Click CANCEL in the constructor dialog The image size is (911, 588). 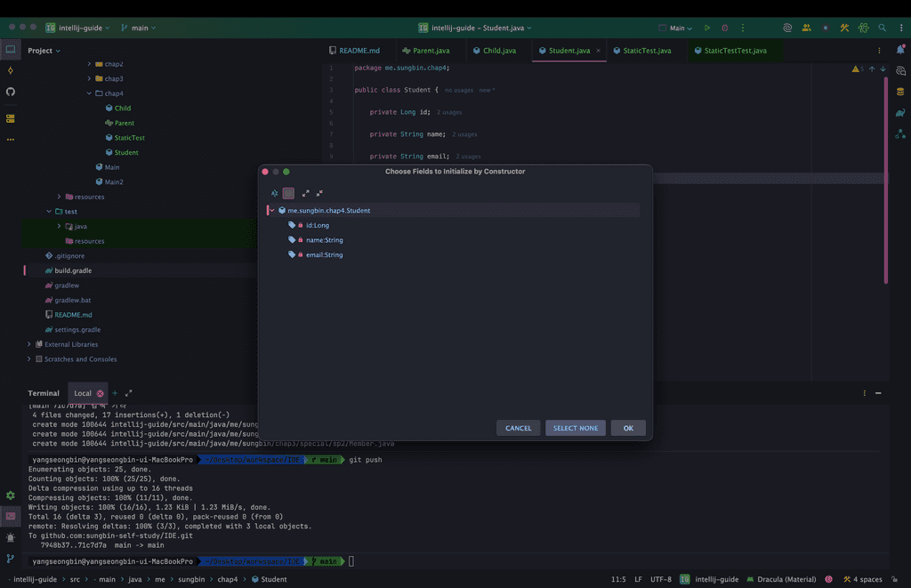click(x=518, y=428)
